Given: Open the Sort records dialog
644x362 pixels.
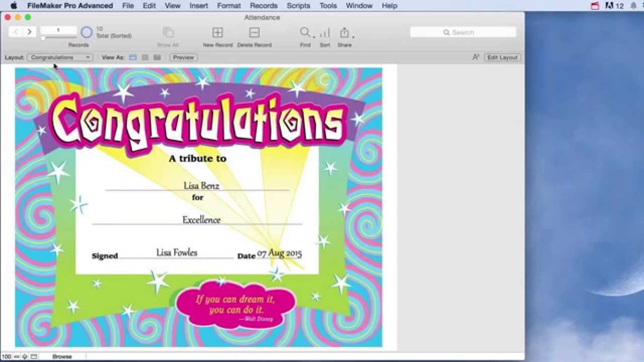Looking at the screenshot, I should (325, 33).
